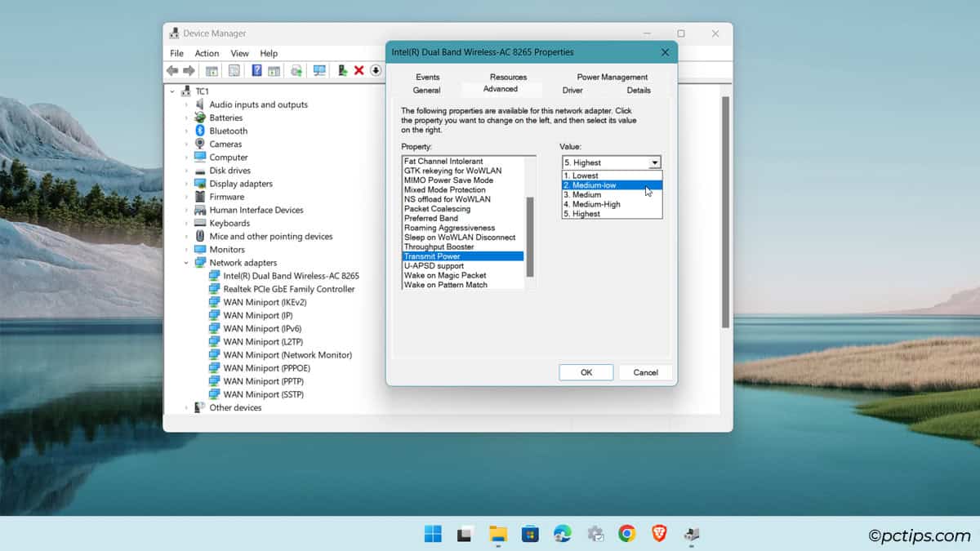
Task: Open Brave browser from the taskbar
Action: tap(659, 534)
